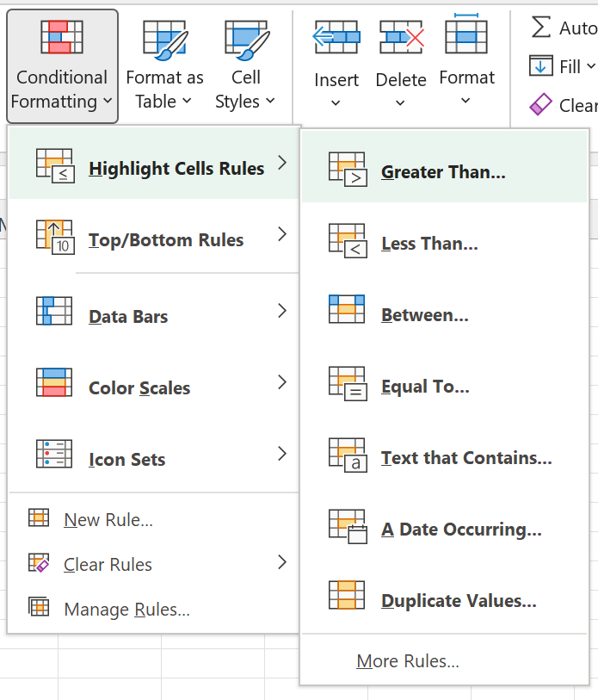The height and width of the screenshot is (700, 598).
Task: Click the AutoSum sigma icon
Action: 540,27
